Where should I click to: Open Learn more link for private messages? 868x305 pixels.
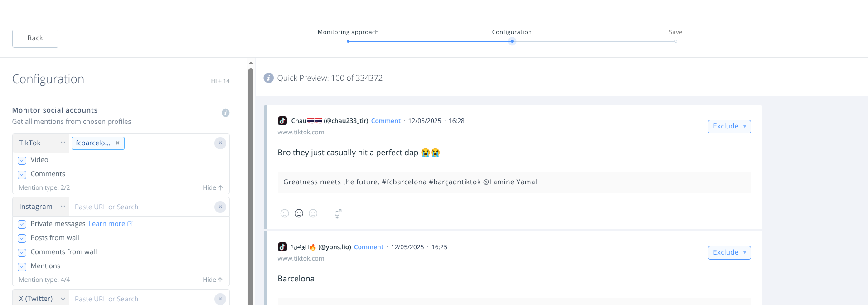pos(111,224)
